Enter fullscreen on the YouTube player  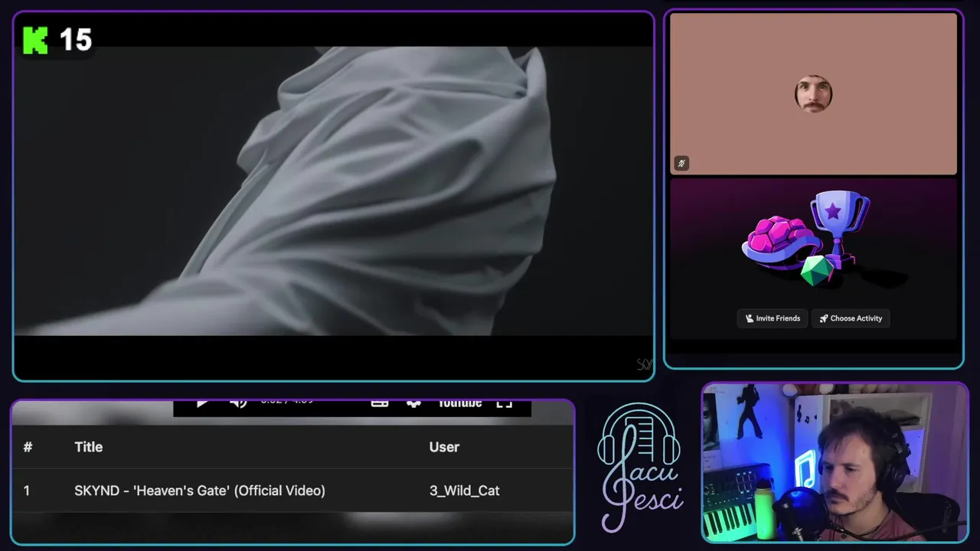pyautogui.click(x=504, y=403)
